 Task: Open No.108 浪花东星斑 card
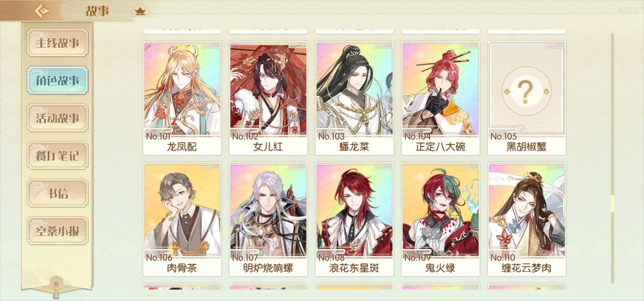pos(354,219)
